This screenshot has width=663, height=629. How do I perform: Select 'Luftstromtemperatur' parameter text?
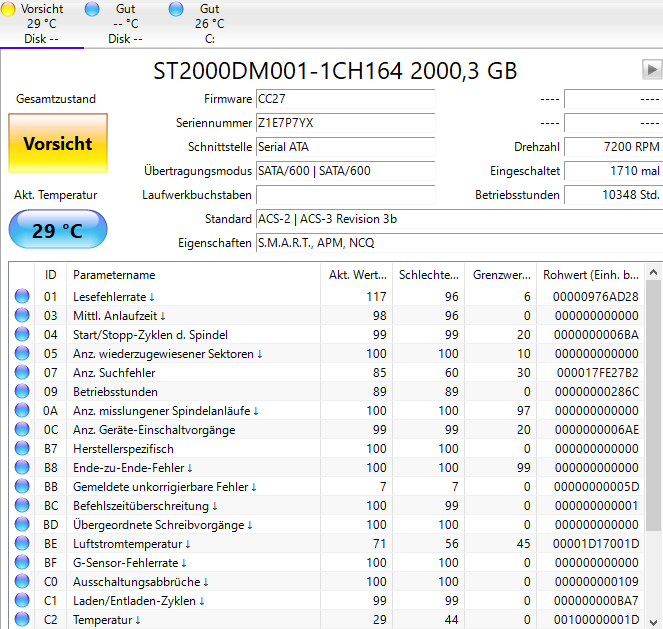(132, 544)
